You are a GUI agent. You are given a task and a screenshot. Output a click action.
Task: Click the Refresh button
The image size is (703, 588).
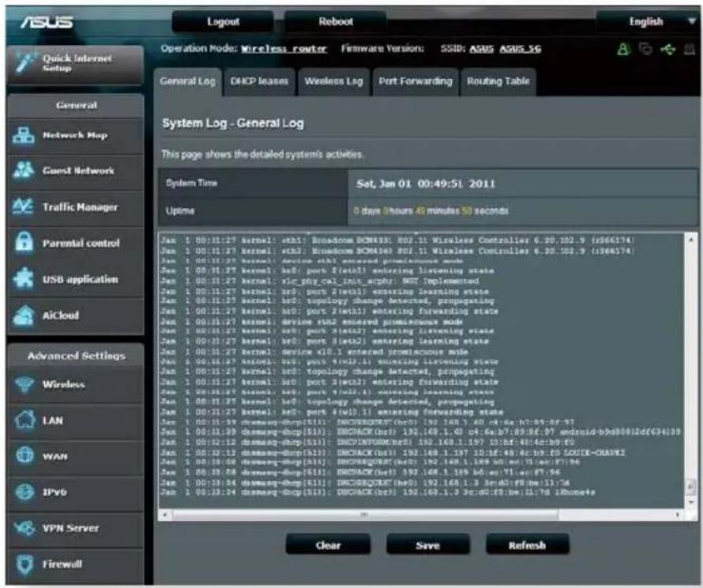(528, 545)
